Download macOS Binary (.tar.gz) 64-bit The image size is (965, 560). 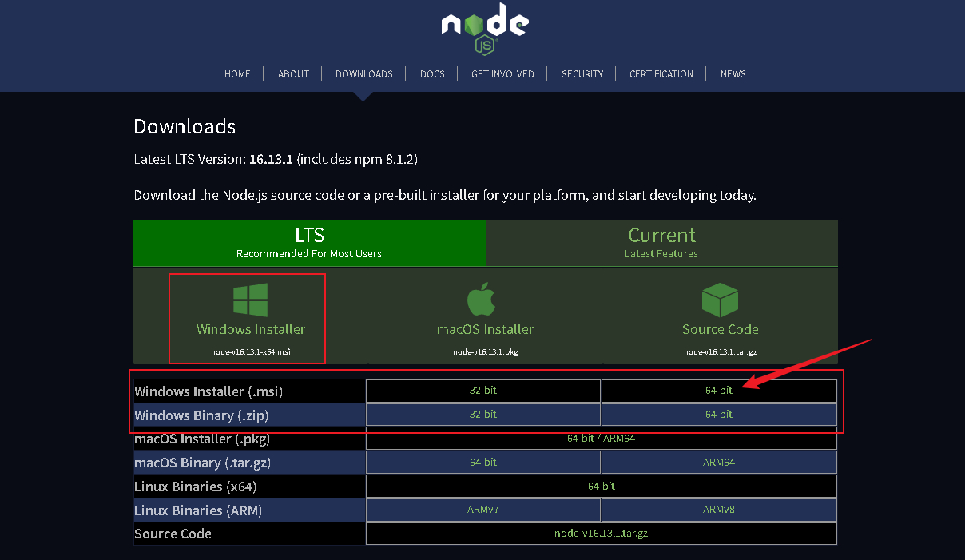(483, 463)
